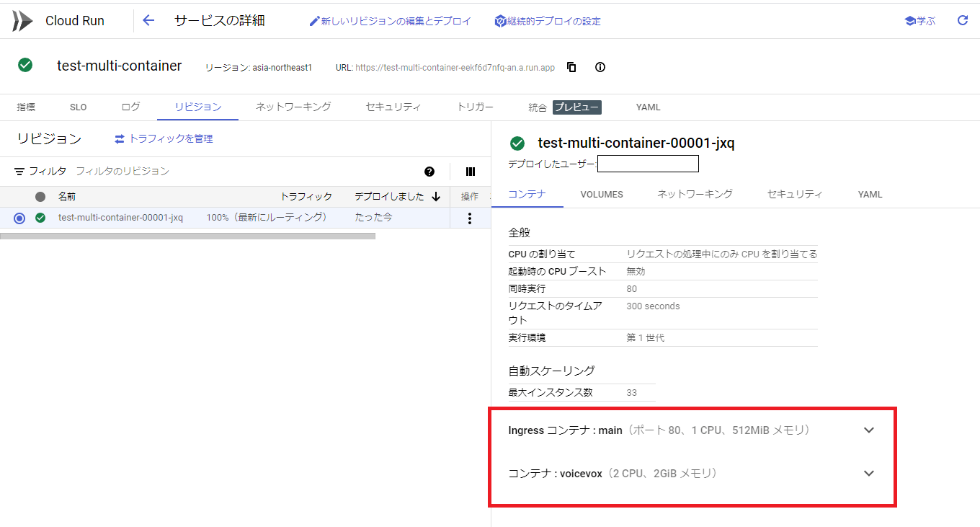Go back with the left arrow icon

point(148,21)
